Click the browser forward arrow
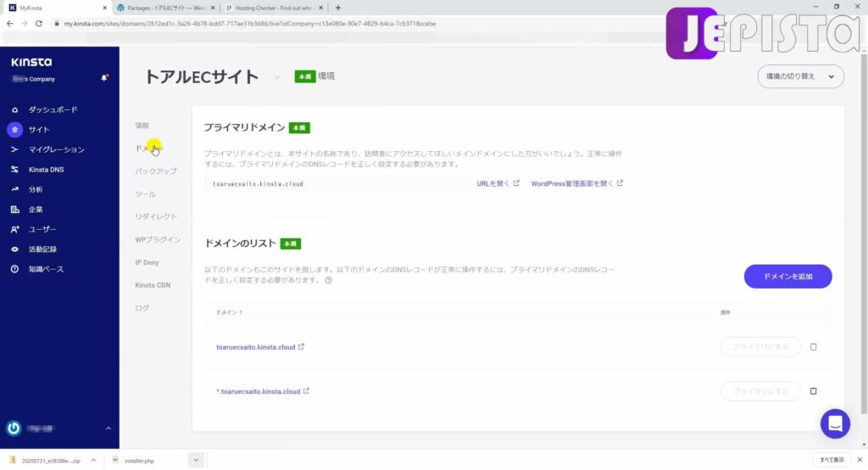Screen dimensions: 868x470 [24, 24]
